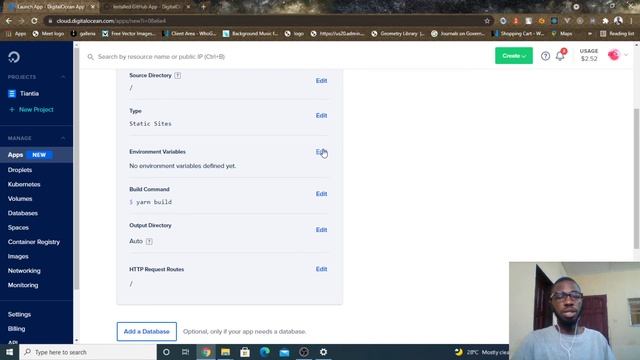Open the notifications bell
This screenshot has height=360, width=640.
560,56
